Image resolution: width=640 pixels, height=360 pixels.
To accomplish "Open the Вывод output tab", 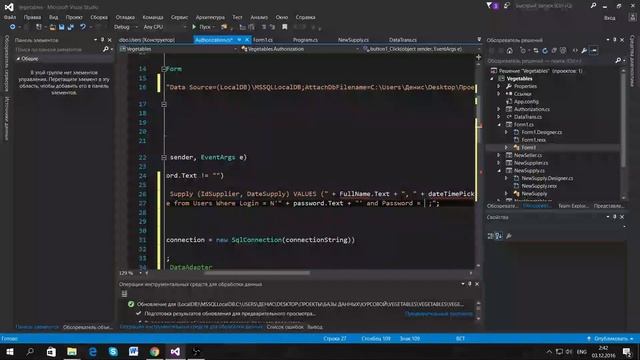I will pos(315,327).
